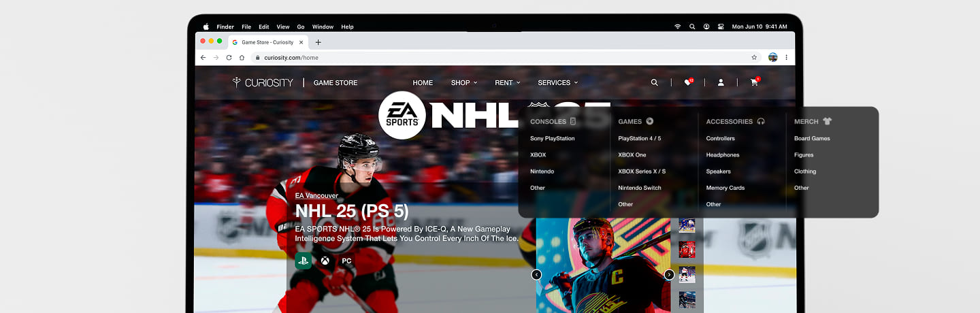Open a new browser tab
The image size is (980, 313).
318,42
